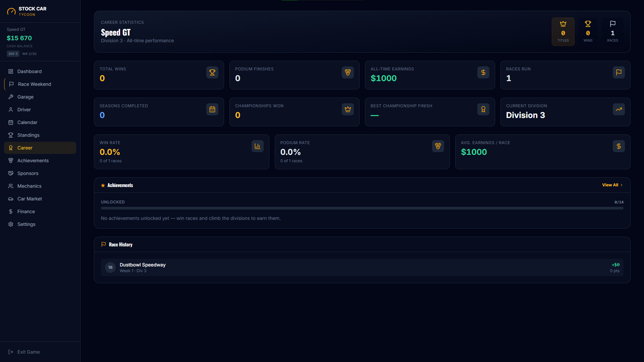This screenshot has height=362, width=644.
Task: Click the crown icon on Championships Won card
Action: pyautogui.click(x=348, y=109)
